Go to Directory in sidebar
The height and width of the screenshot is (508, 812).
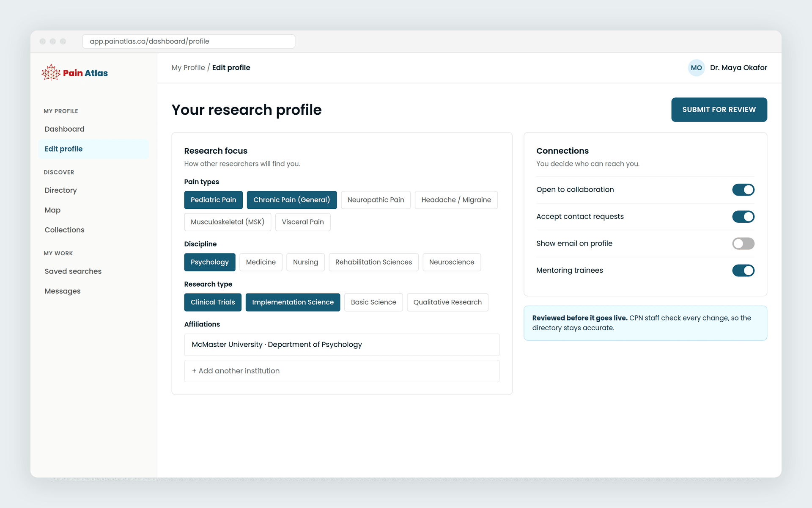(x=93, y=190)
